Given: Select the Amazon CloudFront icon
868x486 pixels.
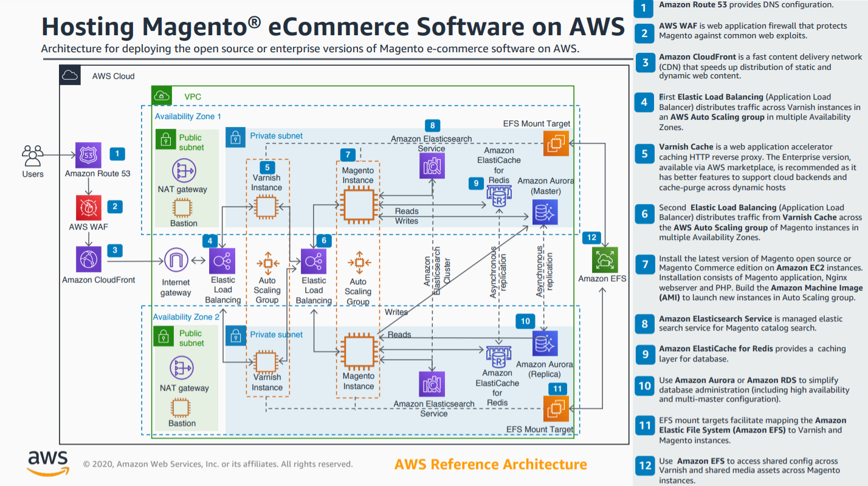Looking at the screenshot, I should tap(89, 260).
